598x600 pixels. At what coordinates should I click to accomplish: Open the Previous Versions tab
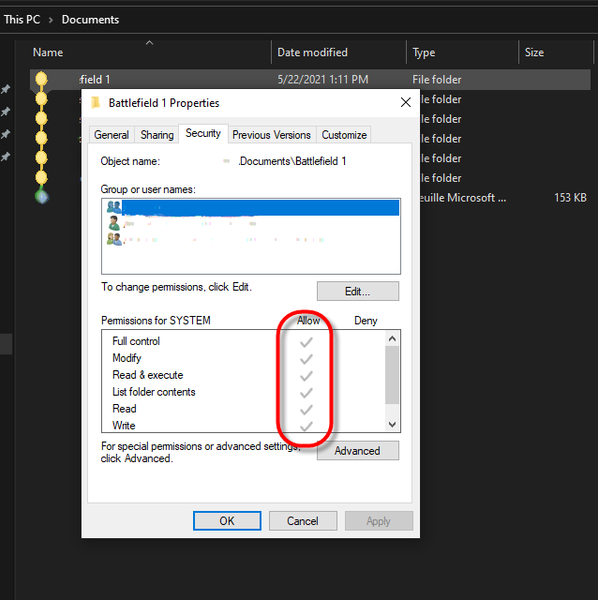(x=272, y=135)
